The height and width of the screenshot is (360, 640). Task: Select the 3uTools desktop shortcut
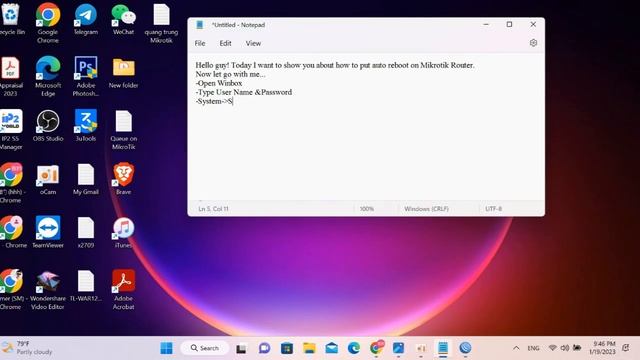86,126
